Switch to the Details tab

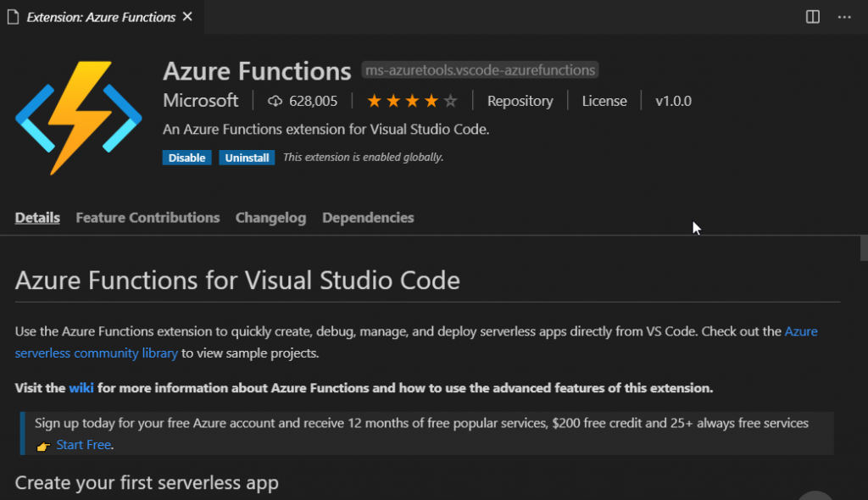pos(37,218)
